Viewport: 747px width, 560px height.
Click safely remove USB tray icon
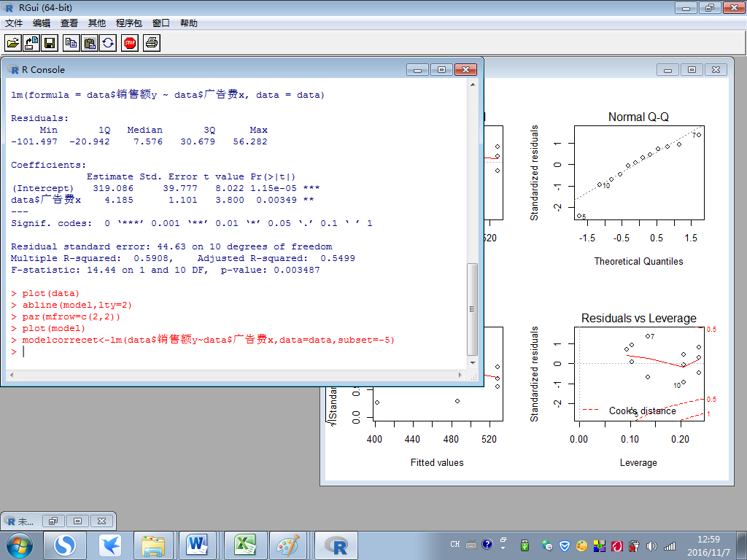[x=525, y=545]
